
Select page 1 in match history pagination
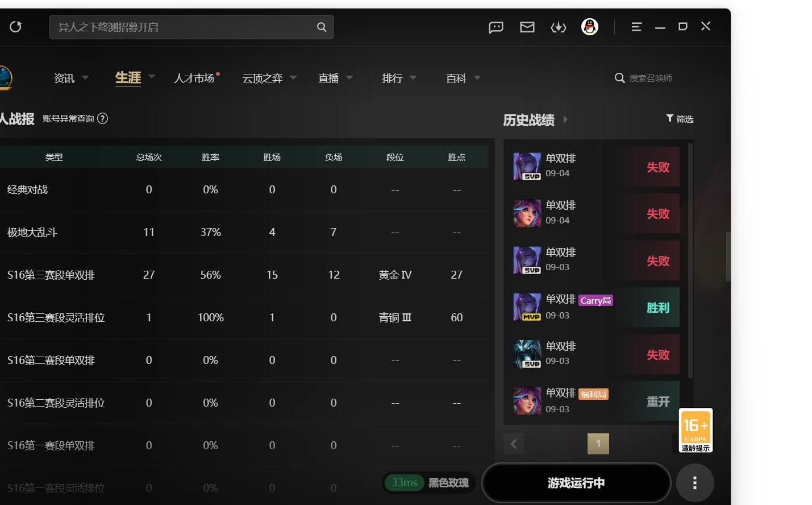(x=598, y=444)
